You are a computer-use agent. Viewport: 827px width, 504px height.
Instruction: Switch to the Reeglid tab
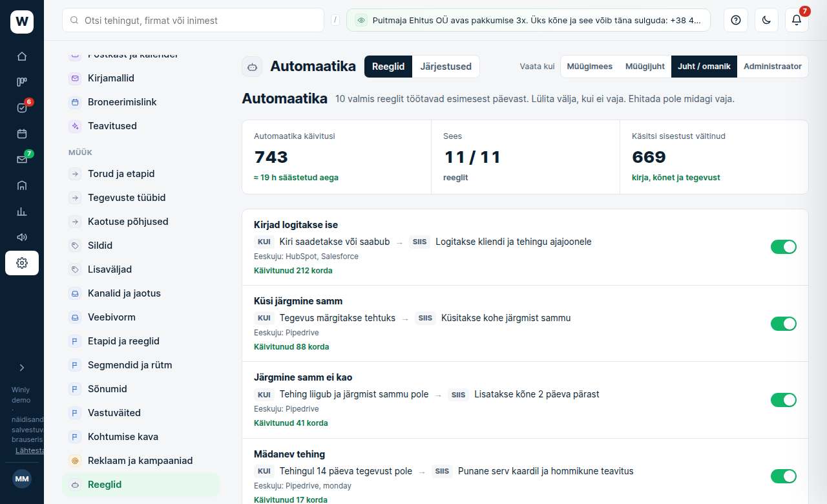pyautogui.click(x=388, y=67)
